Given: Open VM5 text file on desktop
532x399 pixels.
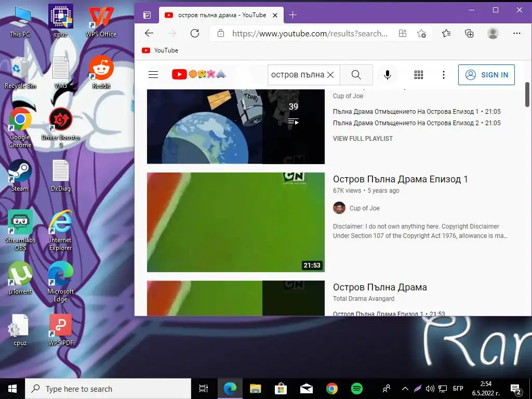Looking at the screenshot, I should click(61, 73).
